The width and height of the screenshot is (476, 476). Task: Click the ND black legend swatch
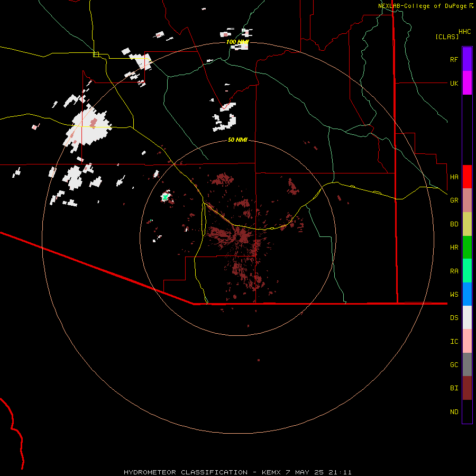467,411
